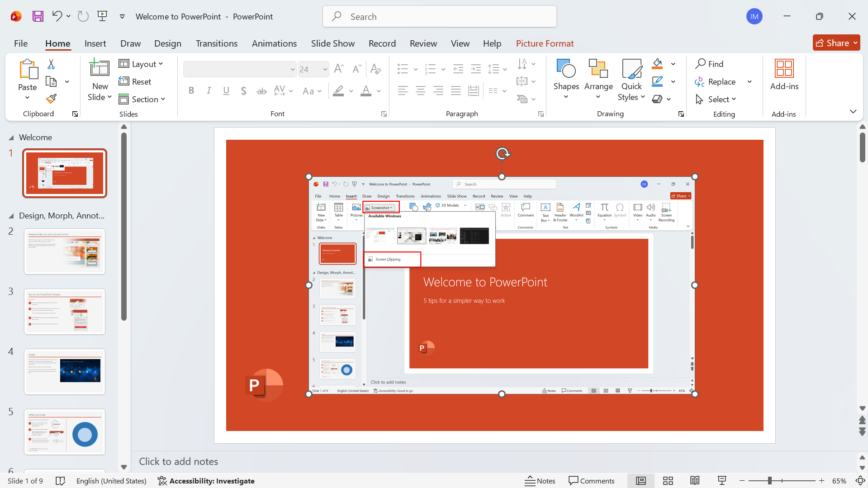Screen dimensions: 868x488
Task: Increase font size
Action: pyautogui.click(x=339, y=69)
